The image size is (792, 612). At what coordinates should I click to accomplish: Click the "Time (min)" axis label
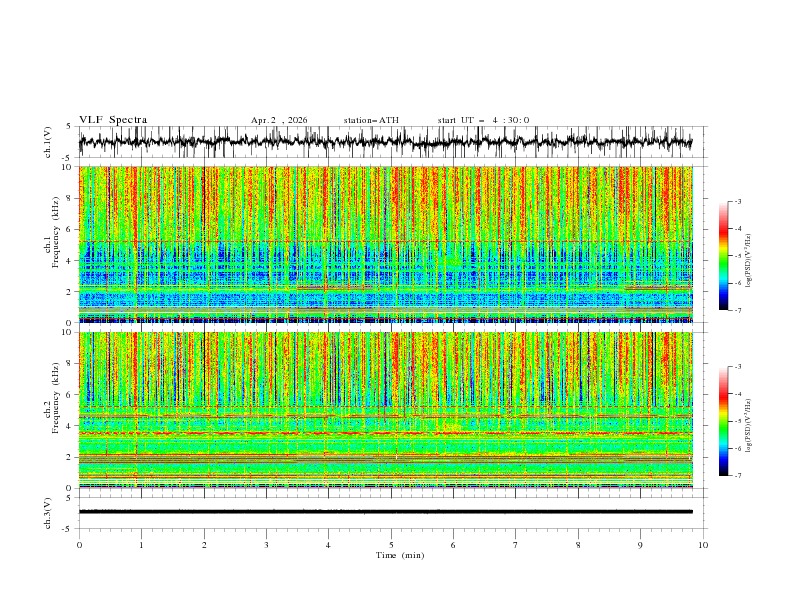click(x=400, y=555)
